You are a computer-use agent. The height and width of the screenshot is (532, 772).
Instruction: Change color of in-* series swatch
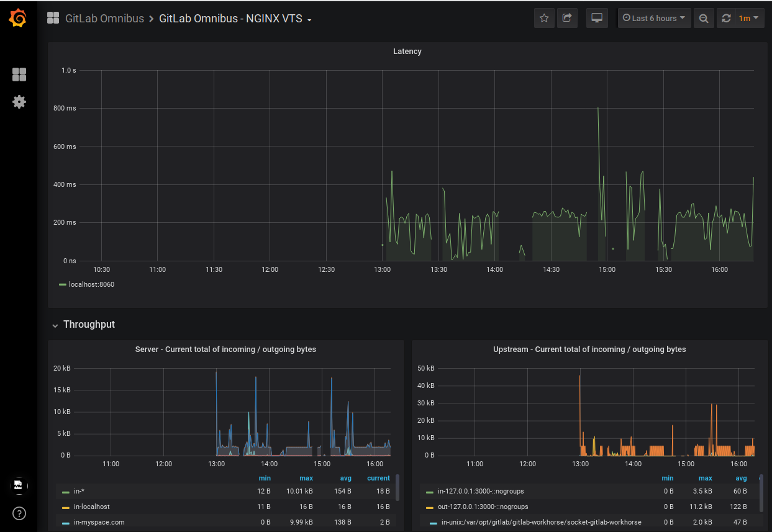tap(66, 492)
